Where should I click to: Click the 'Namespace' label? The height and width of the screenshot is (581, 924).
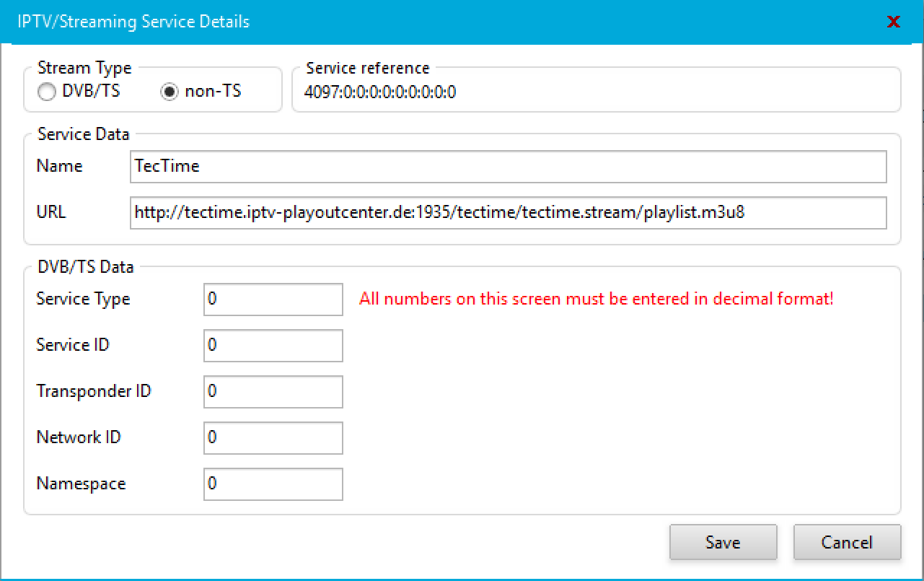(81, 484)
